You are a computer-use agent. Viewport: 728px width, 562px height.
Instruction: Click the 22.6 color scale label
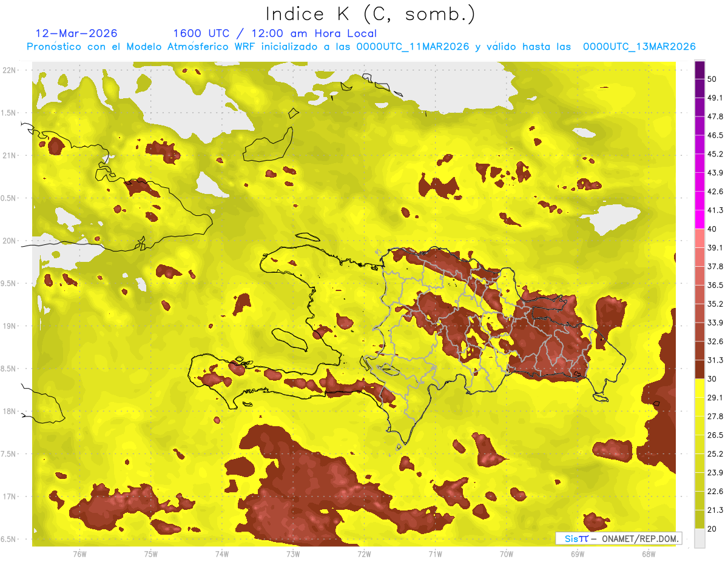coord(715,491)
